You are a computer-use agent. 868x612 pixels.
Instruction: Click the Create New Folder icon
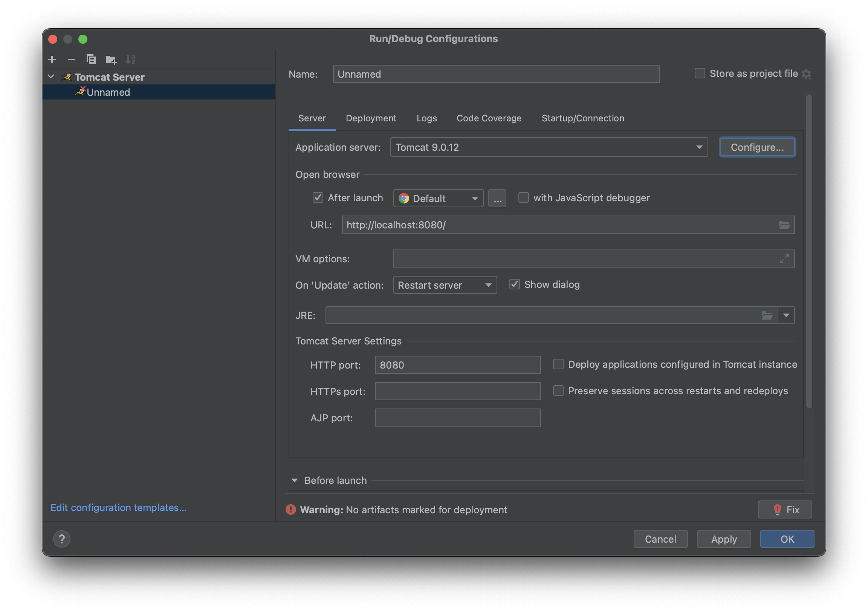click(111, 60)
